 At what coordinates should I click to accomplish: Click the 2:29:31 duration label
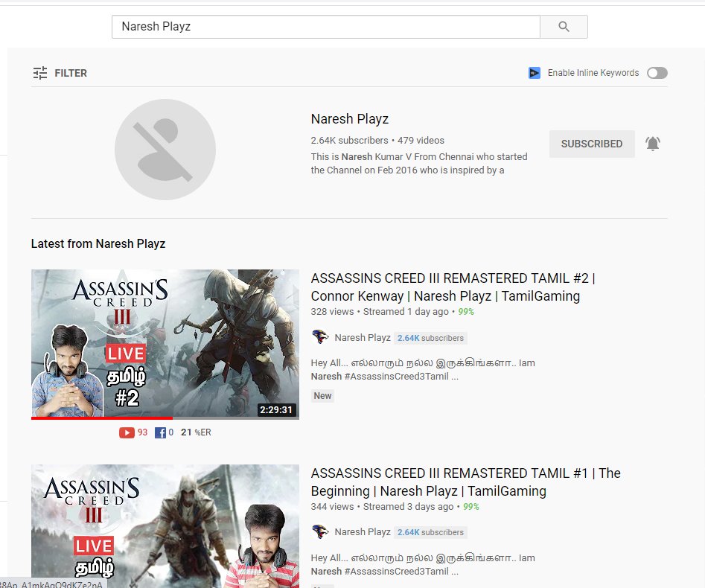point(276,410)
